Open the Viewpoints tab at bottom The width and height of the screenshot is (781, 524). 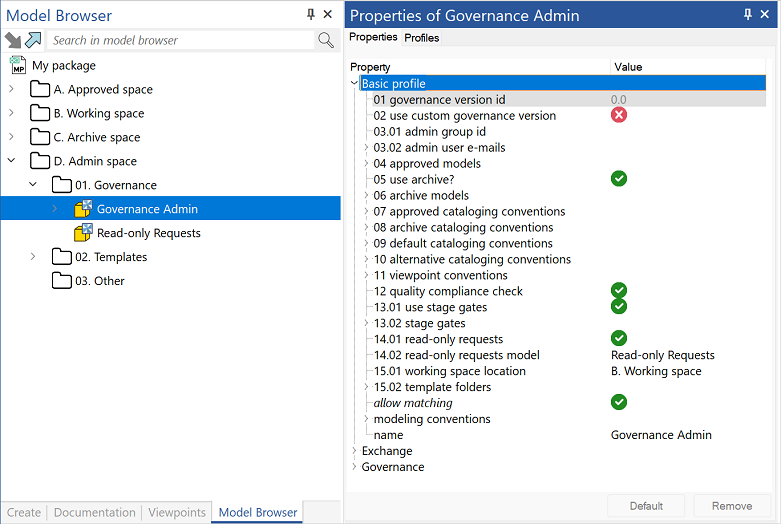point(177,512)
